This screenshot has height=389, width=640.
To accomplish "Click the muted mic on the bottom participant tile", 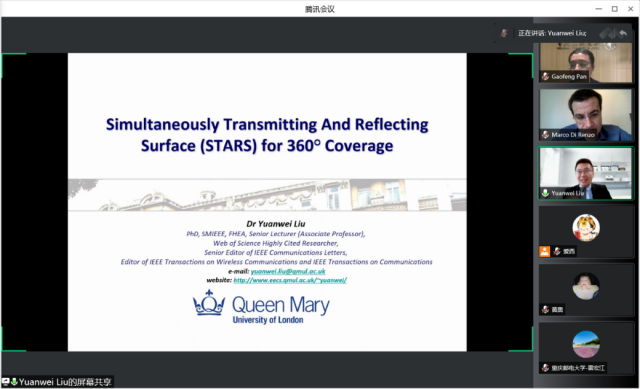I will pyautogui.click(x=545, y=368).
